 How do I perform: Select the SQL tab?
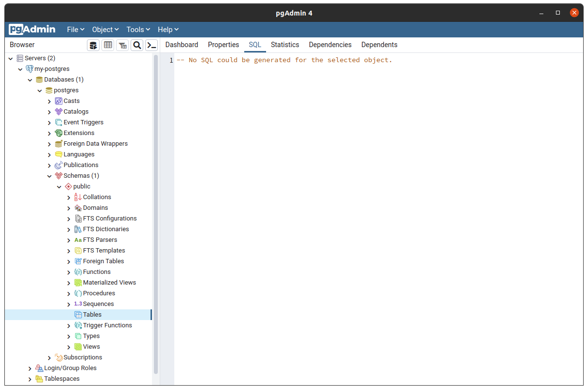255,45
